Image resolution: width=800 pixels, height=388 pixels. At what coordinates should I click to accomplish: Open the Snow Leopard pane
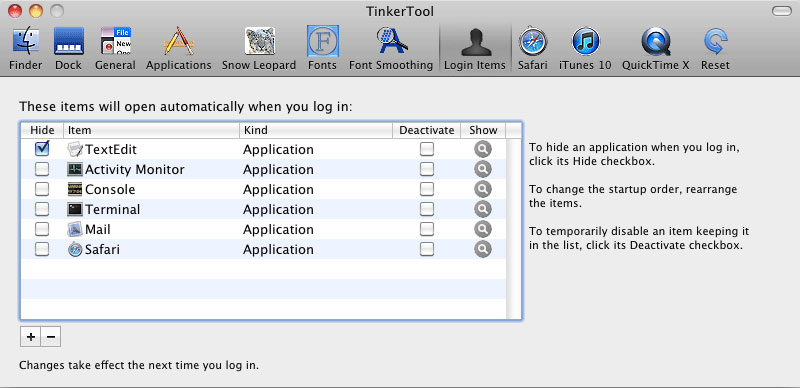click(x=259, y=49)
